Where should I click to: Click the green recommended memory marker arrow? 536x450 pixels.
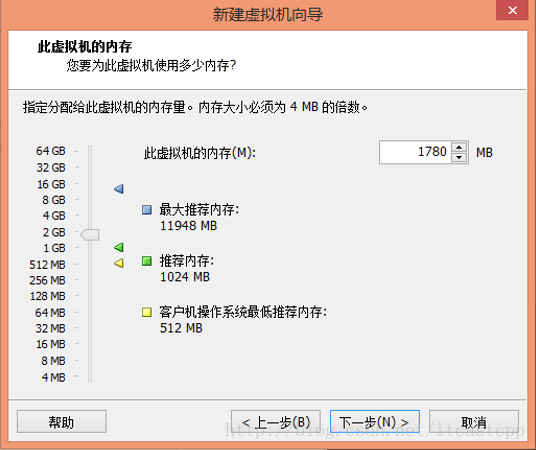pyautogui.click(x=119, y=247)
